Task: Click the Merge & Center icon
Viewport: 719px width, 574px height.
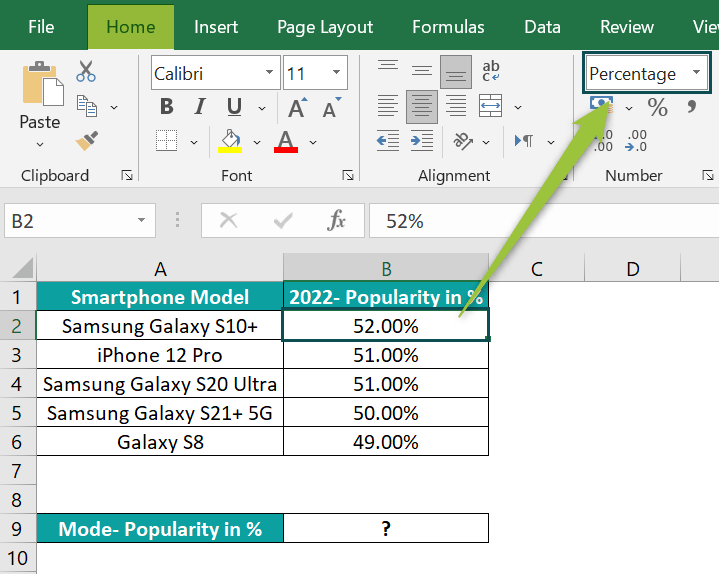Action: pos(491,106)
